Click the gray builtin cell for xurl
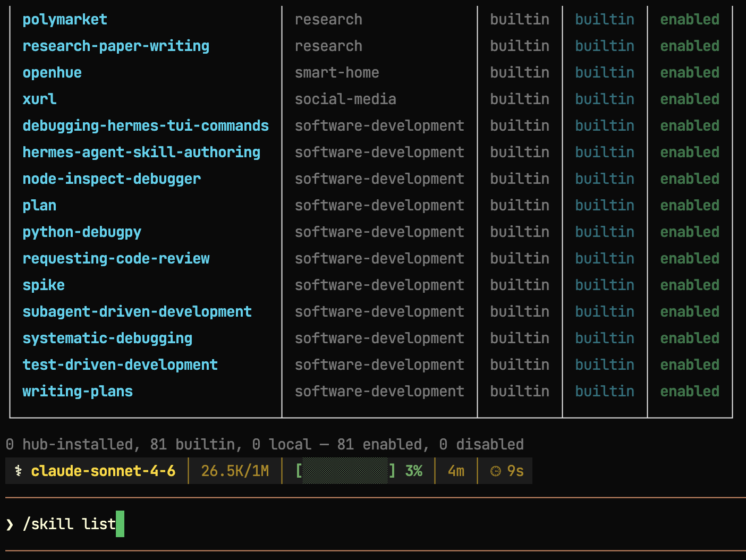Screen dimensions: 746x560 click(520, 99)
